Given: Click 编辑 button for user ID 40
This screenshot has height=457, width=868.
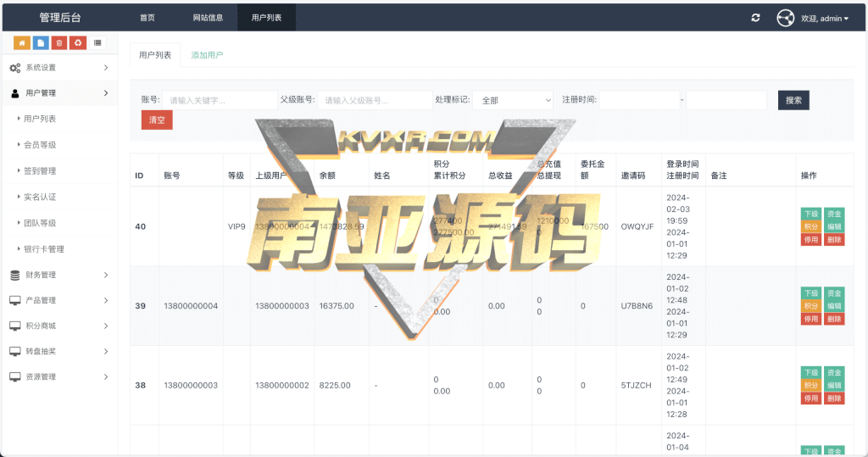Looking at the screenshot, I should click(x=834, y=226).
